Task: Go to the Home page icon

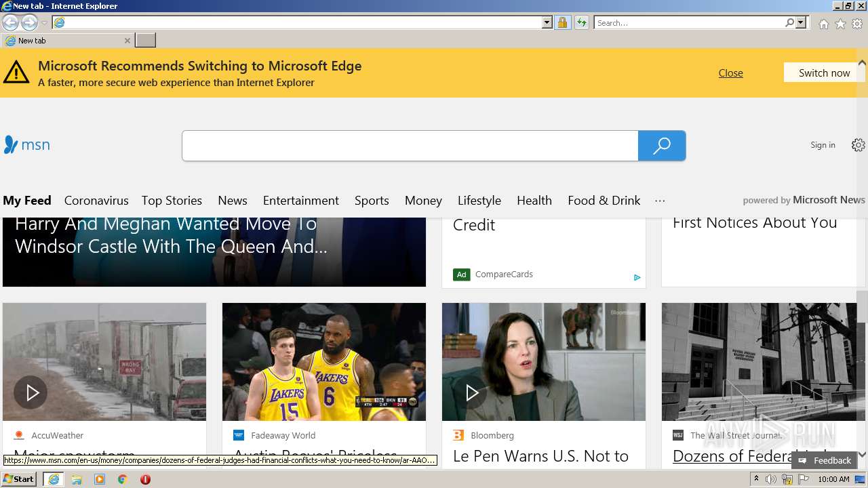Action: pyautogui.click(x=823, y=24)
